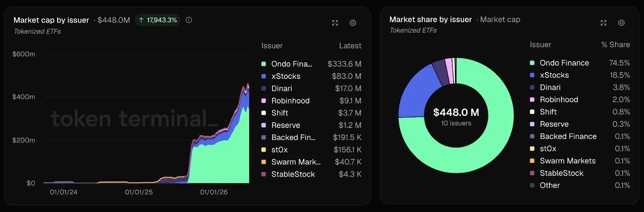
Task: Click the Latest column header
Action: (350, 46)
